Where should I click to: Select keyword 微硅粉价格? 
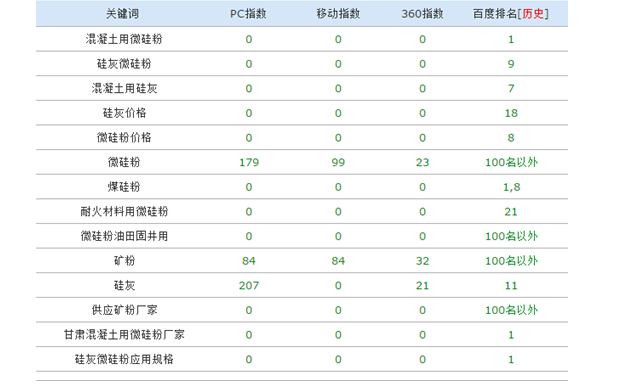point(124,138)
